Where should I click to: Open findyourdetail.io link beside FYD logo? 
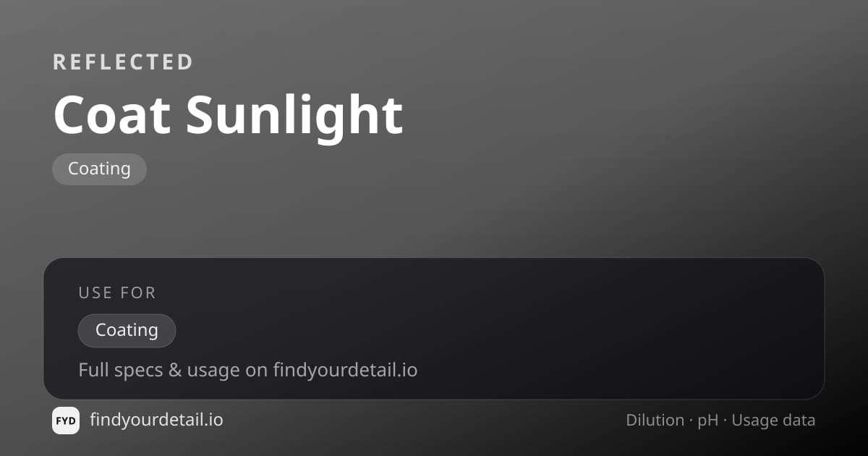(x=156, y=420)
